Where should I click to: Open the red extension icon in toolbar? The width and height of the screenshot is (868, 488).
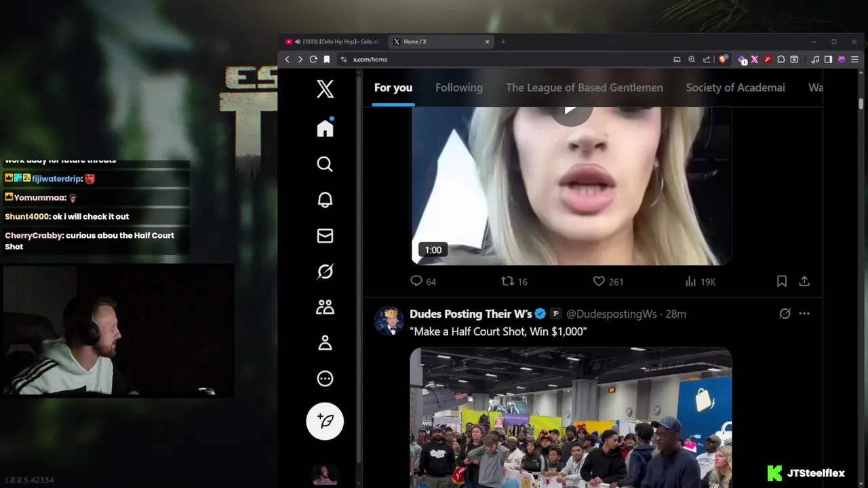tap(768, 60)
